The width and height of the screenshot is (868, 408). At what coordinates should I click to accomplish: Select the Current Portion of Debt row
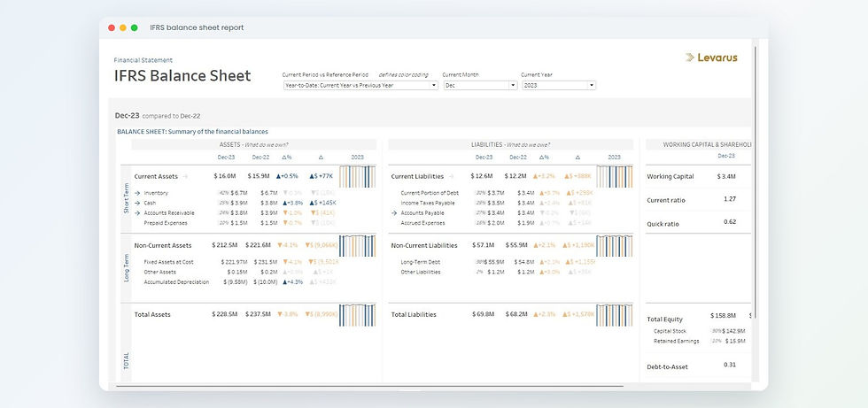pos(430,193)
